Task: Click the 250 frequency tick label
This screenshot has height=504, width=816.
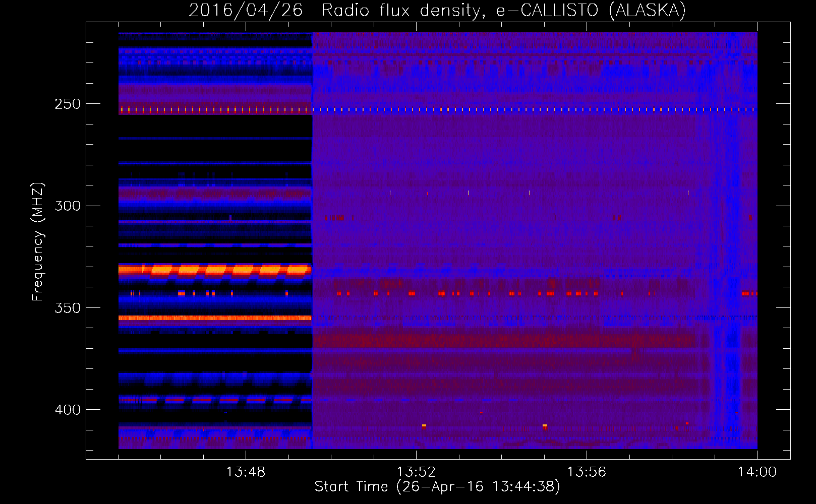Action: pyautogui.click(x=68, y=104)
